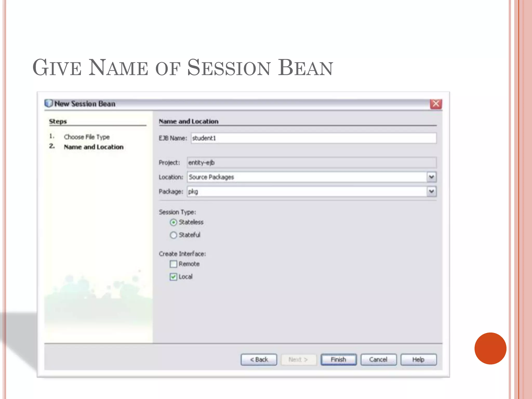Image resolution: width=532 pixels, height=399 pixels.
Task: Enable the Remote interface checkbox
Action: click(173, 264)
